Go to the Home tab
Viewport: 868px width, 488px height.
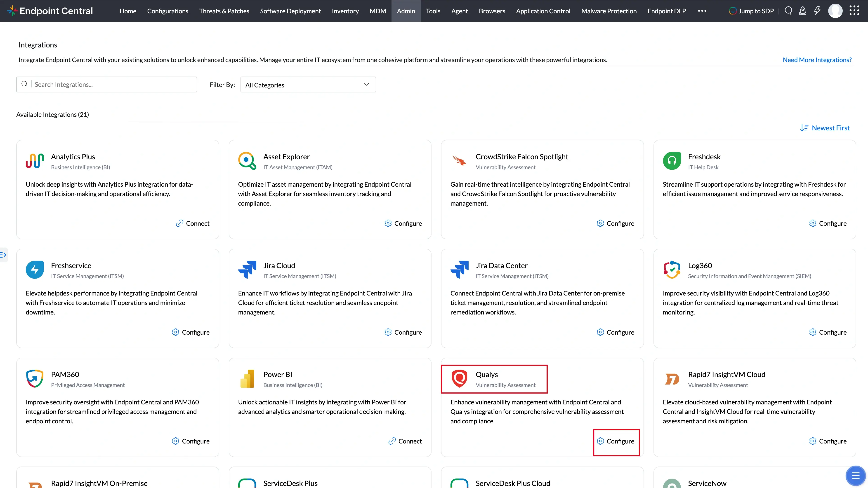pos(128,11)
